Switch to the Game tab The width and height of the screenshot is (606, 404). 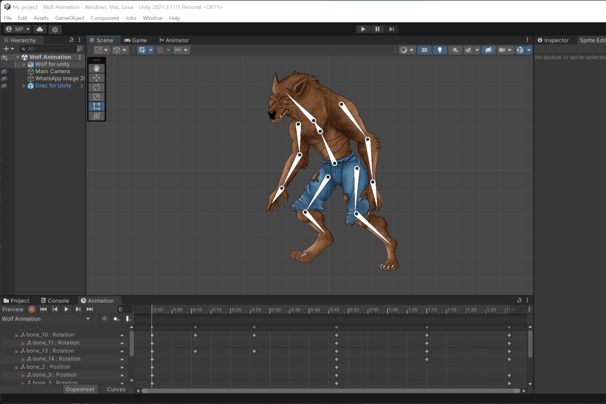136,40
